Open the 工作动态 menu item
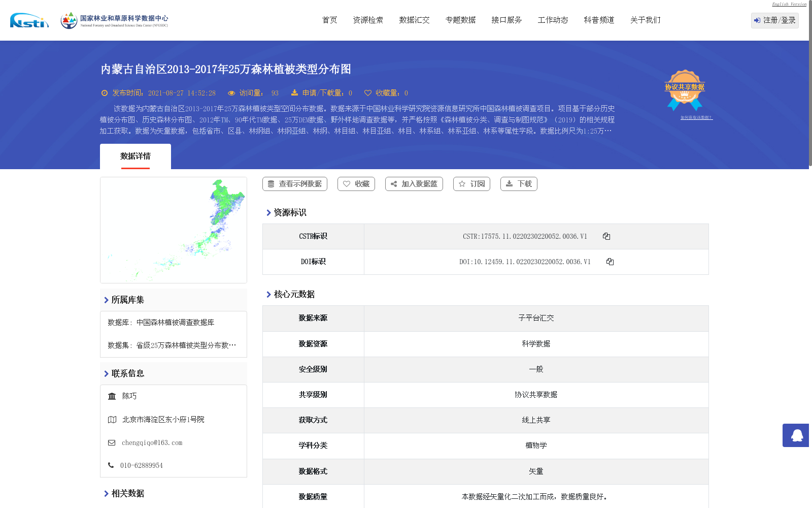Image resolution: width=812 pixels, height=508 pixels. point(553,20)
